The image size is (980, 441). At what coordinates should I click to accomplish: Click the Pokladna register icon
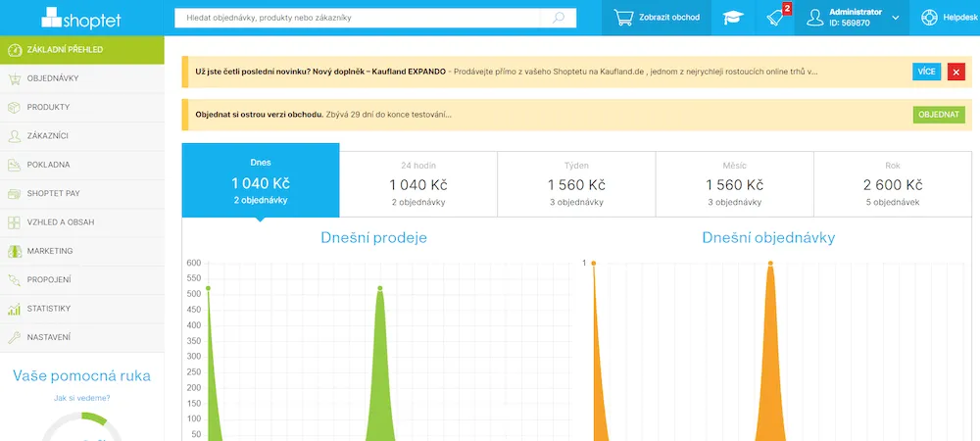[x=15, y=165]
